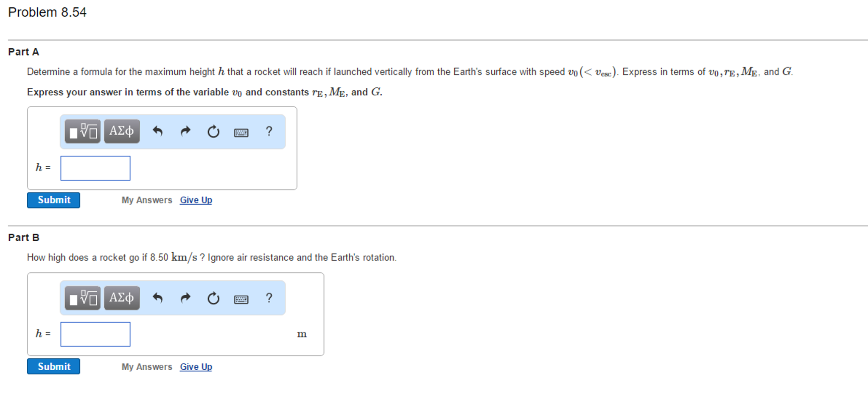Image resolution: width=868 pixels, height=402 pixels.
Task: Open My Answers for Part A
Action: pyautogui.click(x=146, y=200)
